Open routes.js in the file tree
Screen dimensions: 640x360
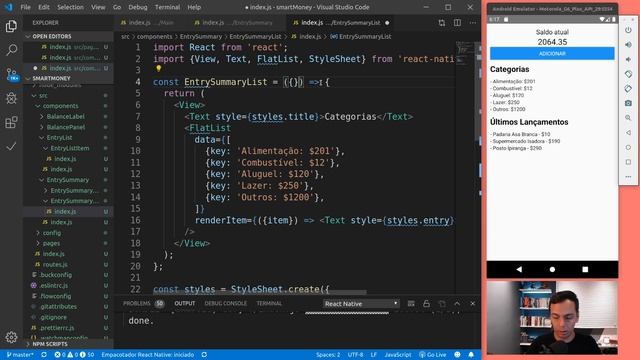[x=55, y=264]
